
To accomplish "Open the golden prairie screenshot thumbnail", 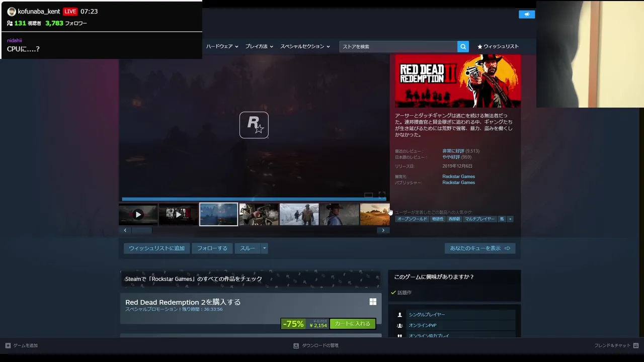I will [375, 214].
